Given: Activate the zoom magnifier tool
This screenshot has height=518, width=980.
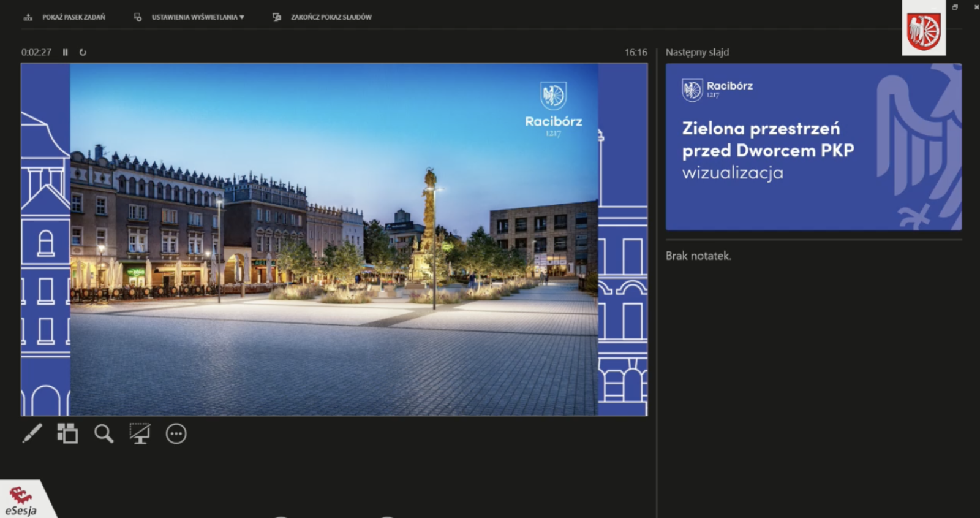Looking at the screenshot, I should pyautogui.click(x=104, y=433).
